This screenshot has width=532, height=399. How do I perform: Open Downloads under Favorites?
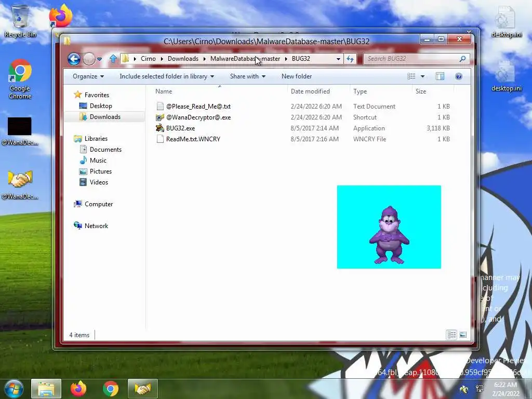(105, 117)
